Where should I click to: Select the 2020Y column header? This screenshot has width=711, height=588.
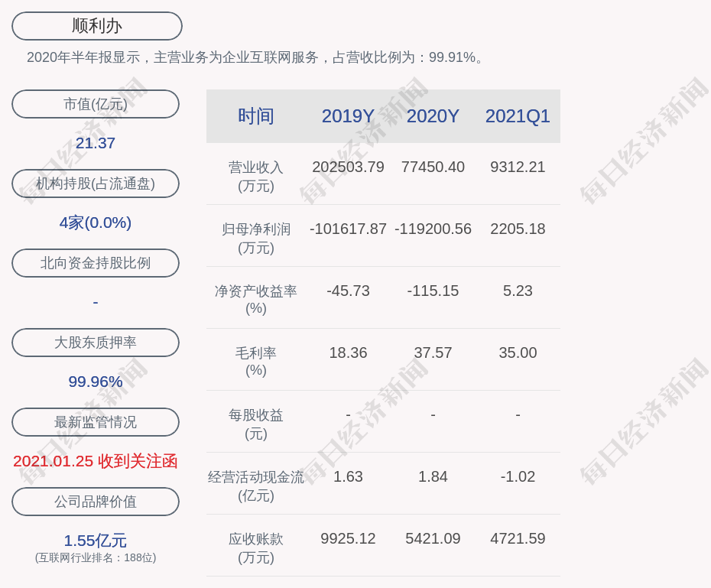[433, 116]
